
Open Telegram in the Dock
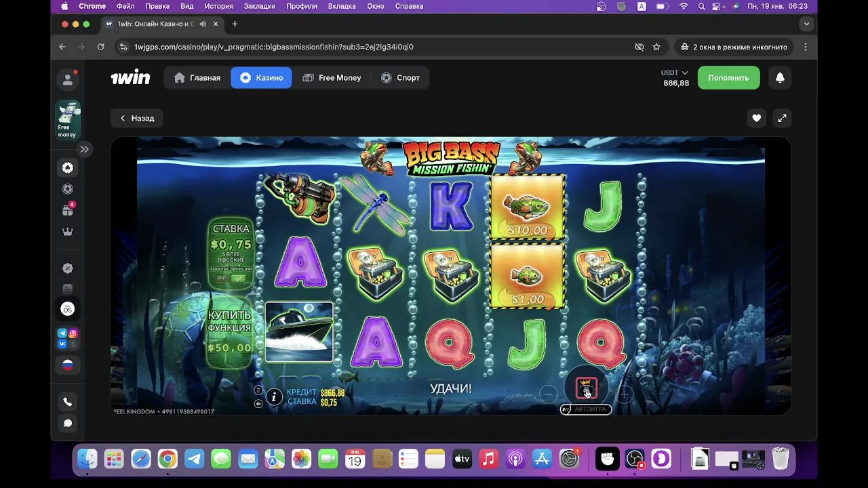(195, 459)
